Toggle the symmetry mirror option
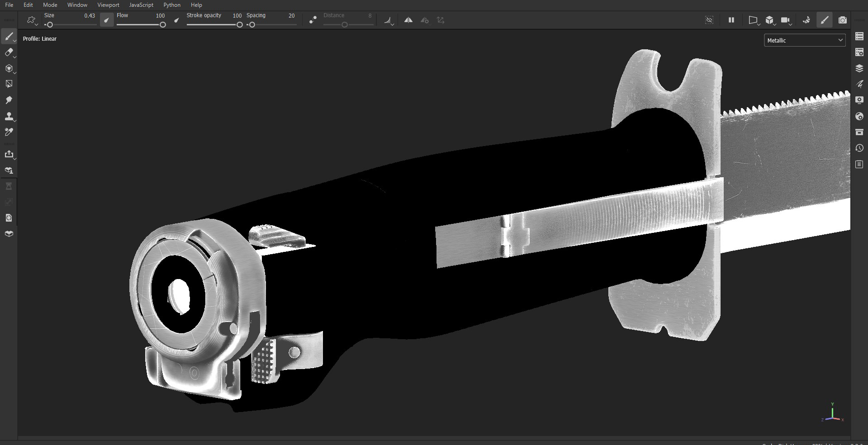 point(408,20)
